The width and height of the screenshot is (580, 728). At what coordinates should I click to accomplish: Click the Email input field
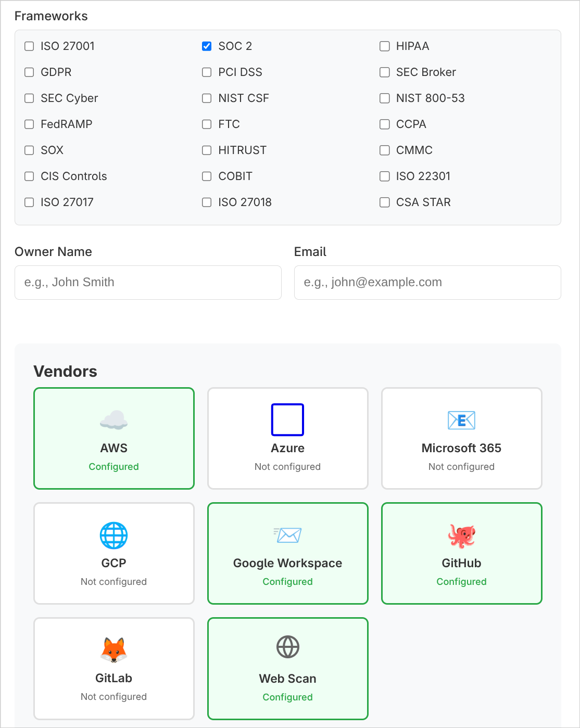coord(427,283)
